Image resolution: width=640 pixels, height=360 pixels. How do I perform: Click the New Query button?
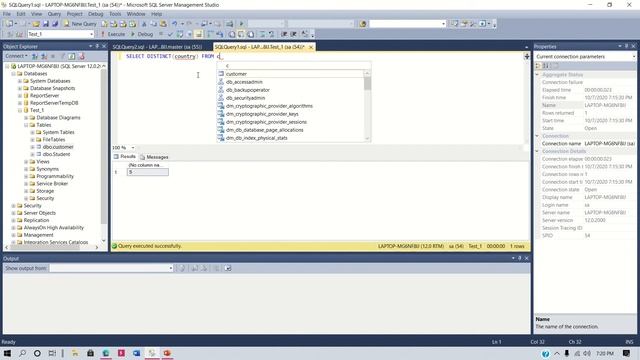[x=80, y=24]
